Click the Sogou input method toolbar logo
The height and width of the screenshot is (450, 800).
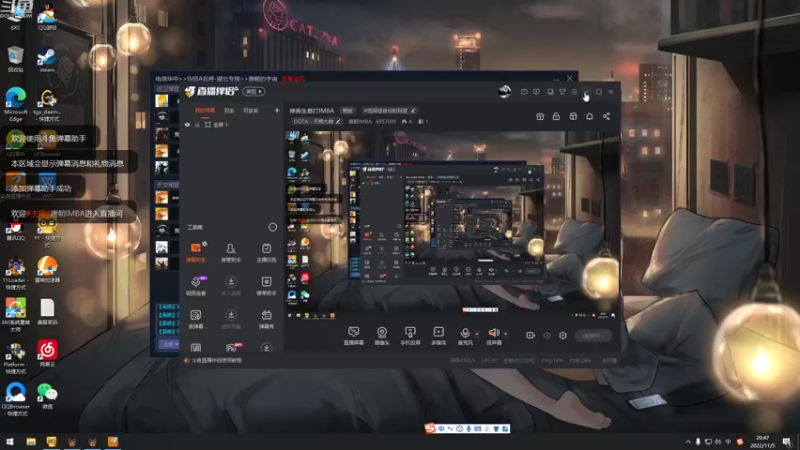(x=430, y=429)
